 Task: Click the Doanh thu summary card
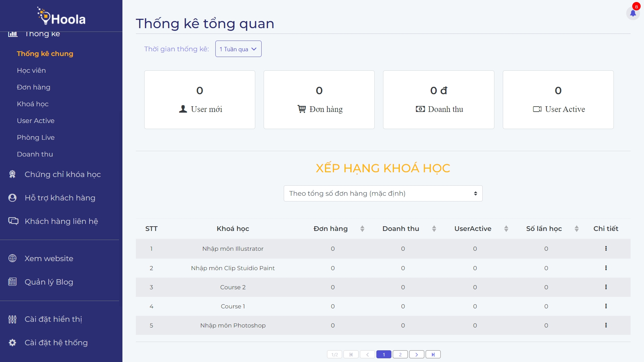point(438,100)
